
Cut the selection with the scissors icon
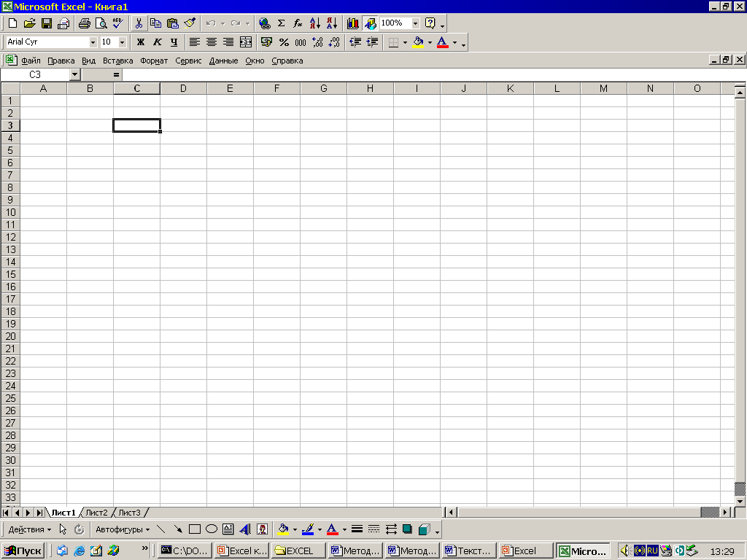tap(139, 23)
